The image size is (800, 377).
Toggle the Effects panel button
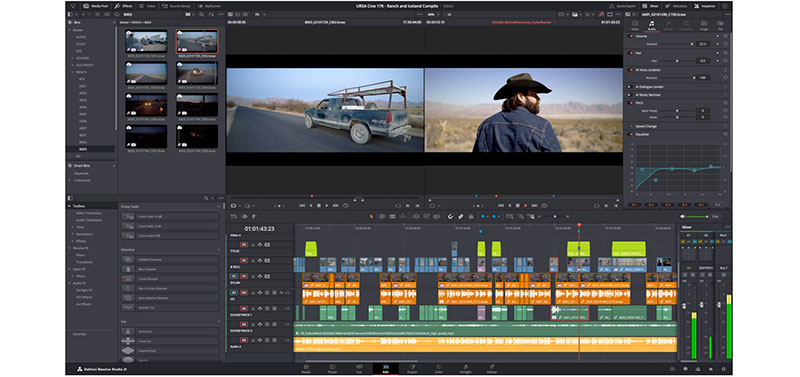pos(124,6)
